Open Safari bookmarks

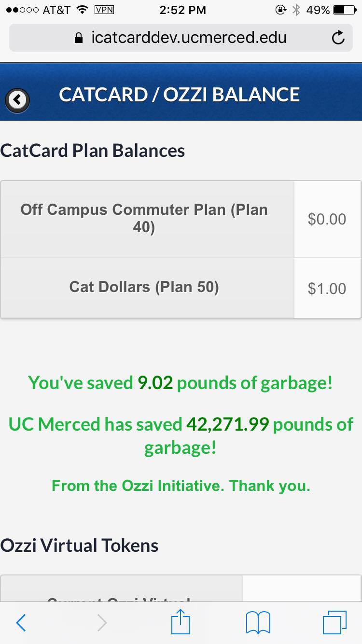(258, 623)
